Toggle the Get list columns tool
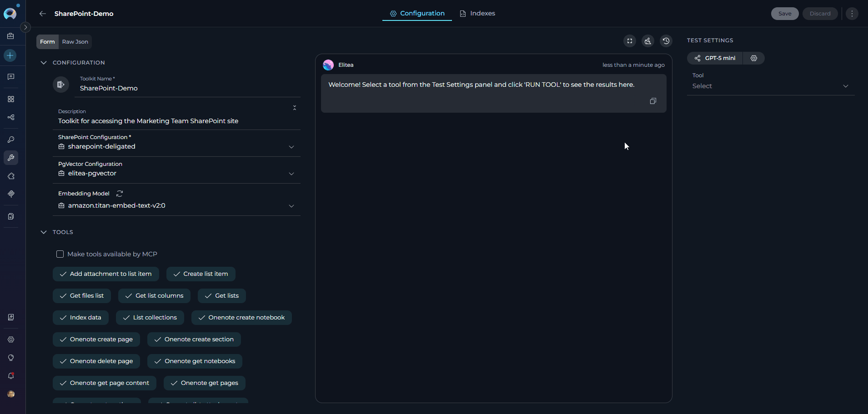The width and height of the screenshot is (868, 414). 155,296
